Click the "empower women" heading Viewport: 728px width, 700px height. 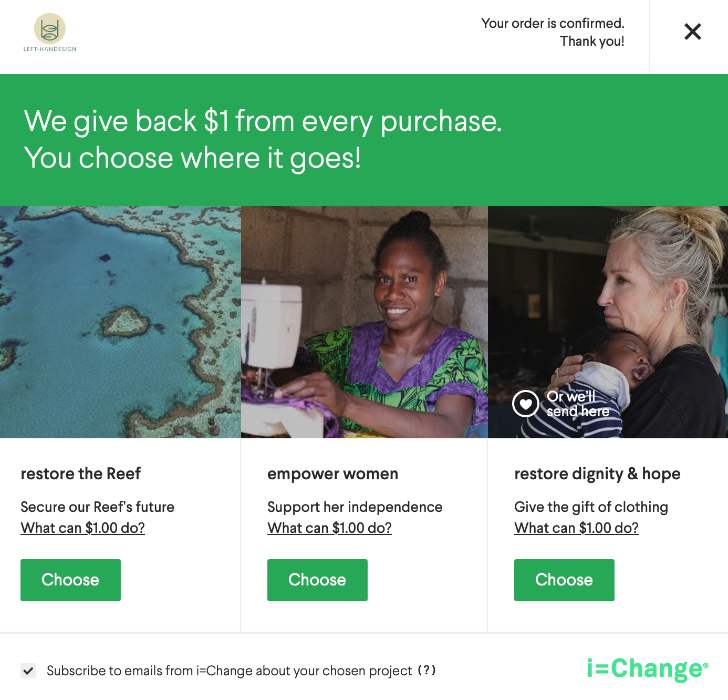[x=332, y=473]
